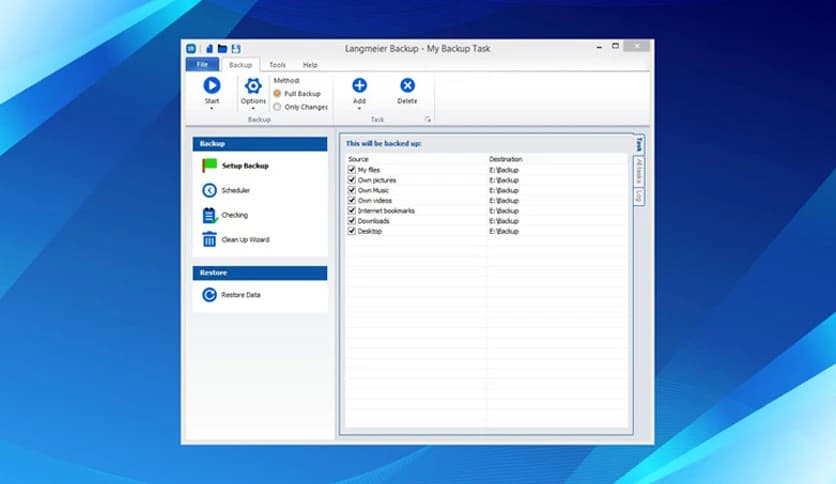Open the Task group dialog launcher
Image resolution: width=836 pixels, height=484 pixels.
point(427,119)
